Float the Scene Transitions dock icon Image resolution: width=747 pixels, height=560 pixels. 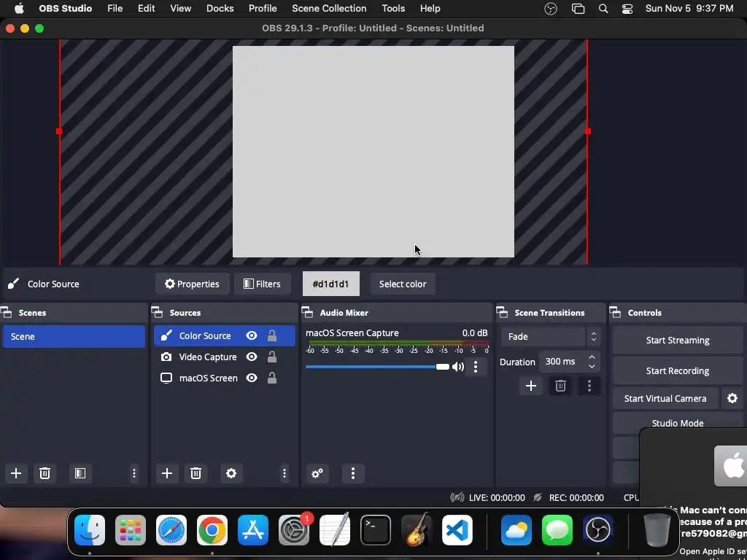pyautogui.click(x=502, y=313)
